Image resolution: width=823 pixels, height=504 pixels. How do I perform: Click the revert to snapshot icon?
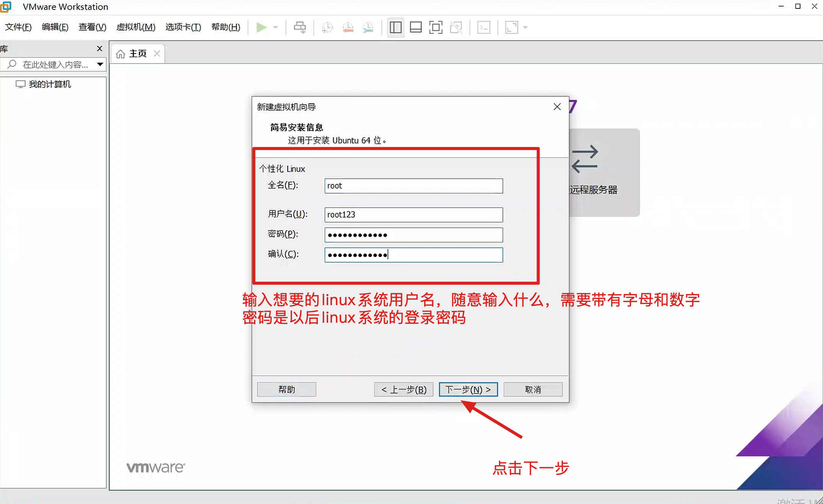pos(348,28)
